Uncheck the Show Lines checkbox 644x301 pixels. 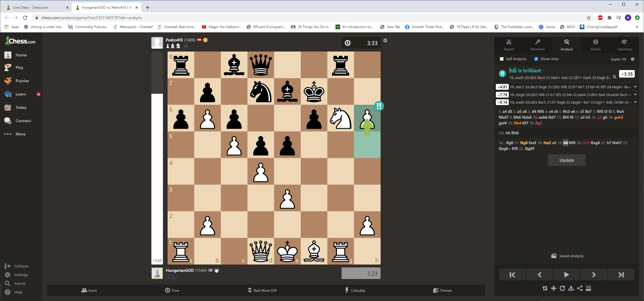[x=536, y=59]
